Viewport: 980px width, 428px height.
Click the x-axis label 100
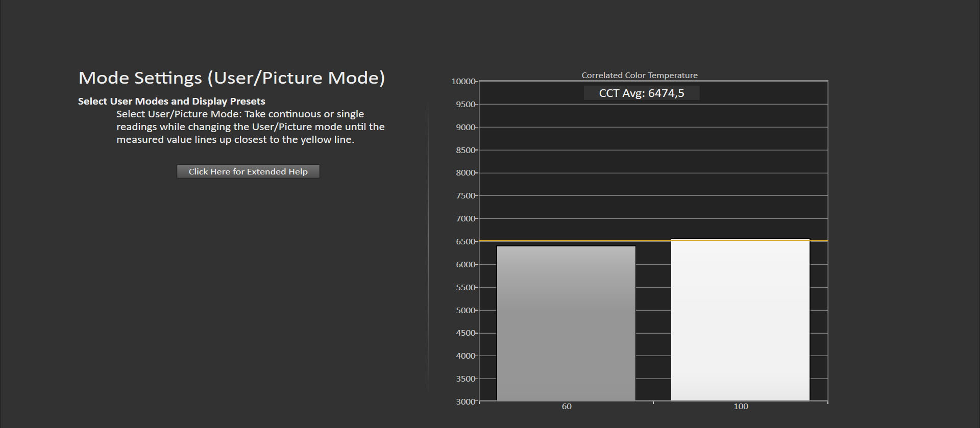[x=741, y=407]
